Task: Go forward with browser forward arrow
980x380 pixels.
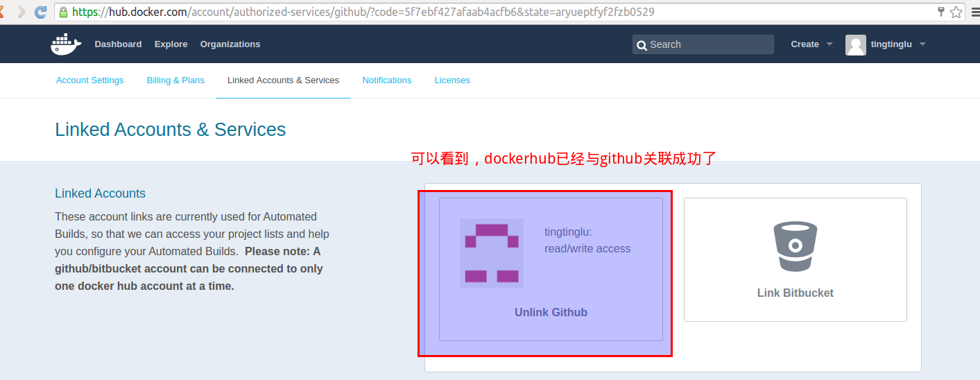Action: click(22, 12)
